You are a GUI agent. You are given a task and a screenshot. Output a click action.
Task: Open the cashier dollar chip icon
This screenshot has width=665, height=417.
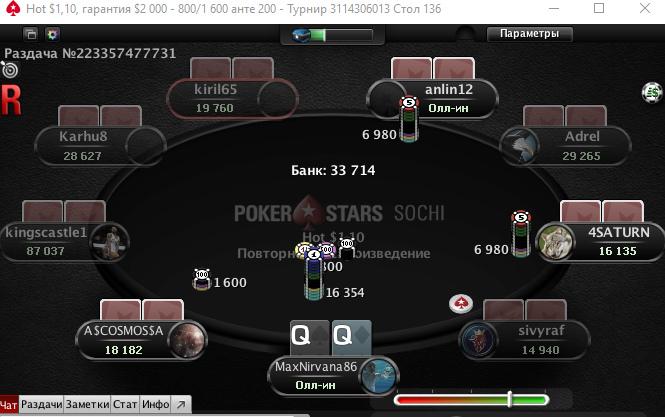pyautogui.click(x=652, y=92)
